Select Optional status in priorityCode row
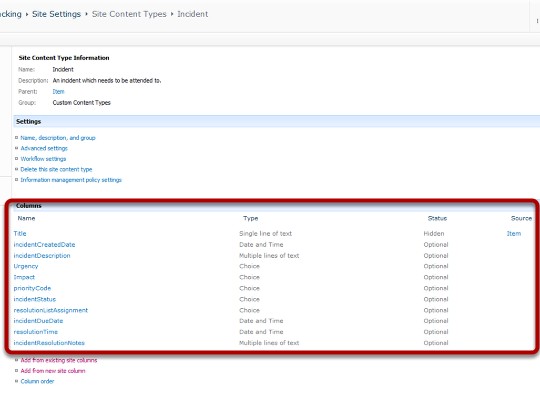Image resolution: width=540 pixels, height=394 pixels. 436,288
